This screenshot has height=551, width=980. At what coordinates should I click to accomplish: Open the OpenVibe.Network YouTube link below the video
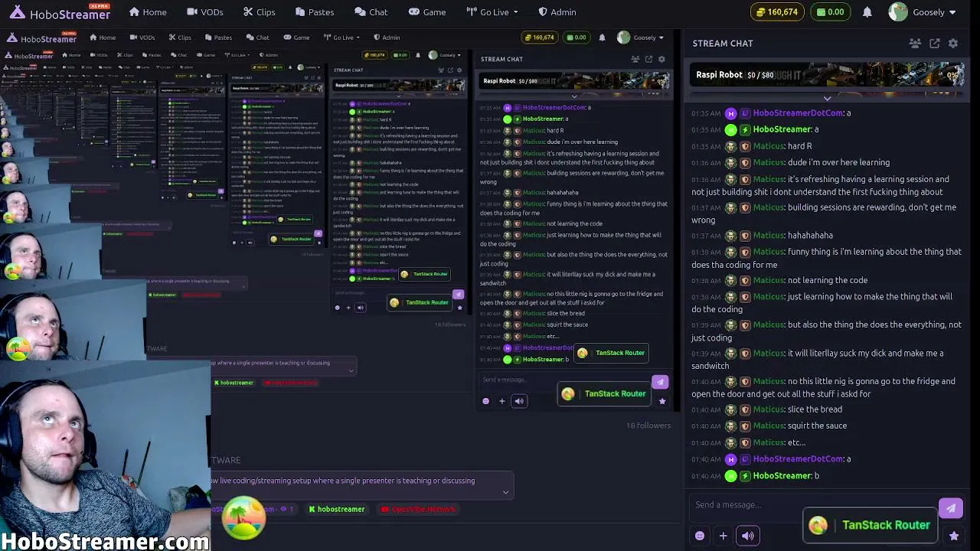click(x=418, y=510)
